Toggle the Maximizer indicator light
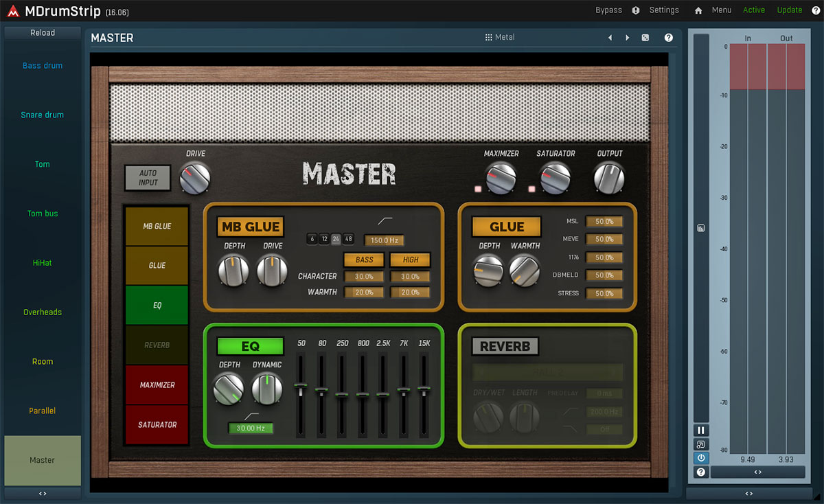The image size is (824, 504). (x=478, y=188)
